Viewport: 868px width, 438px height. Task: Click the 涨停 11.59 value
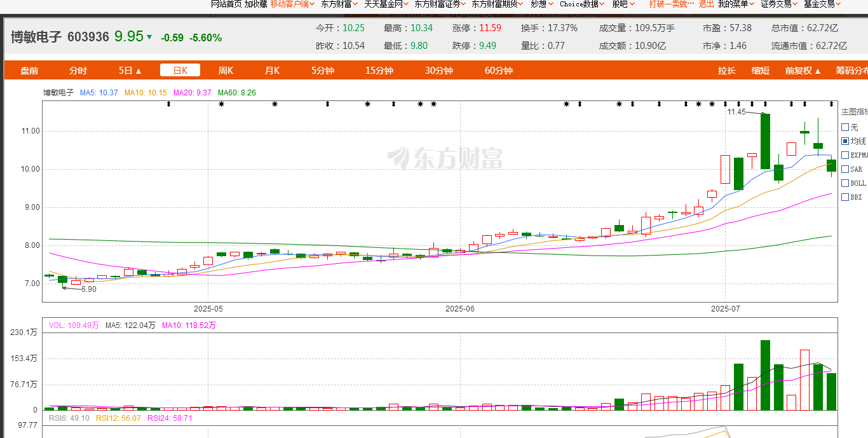coord(490,28)
